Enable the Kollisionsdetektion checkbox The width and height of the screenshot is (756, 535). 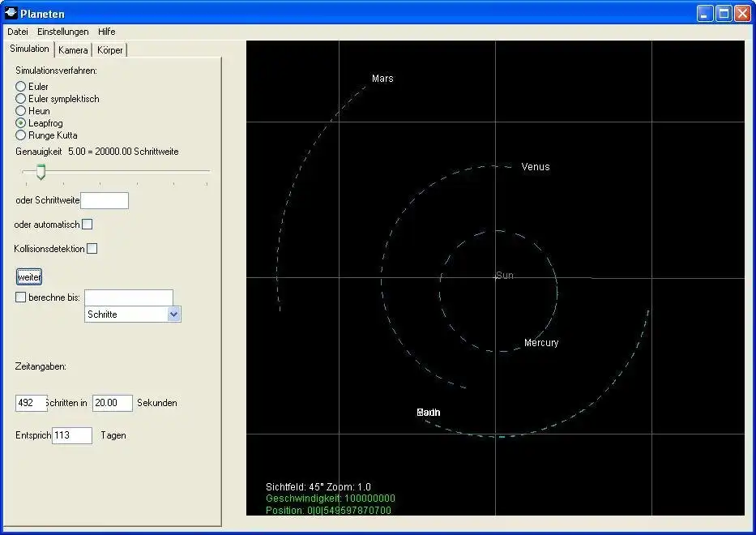(x=92, y=248)
